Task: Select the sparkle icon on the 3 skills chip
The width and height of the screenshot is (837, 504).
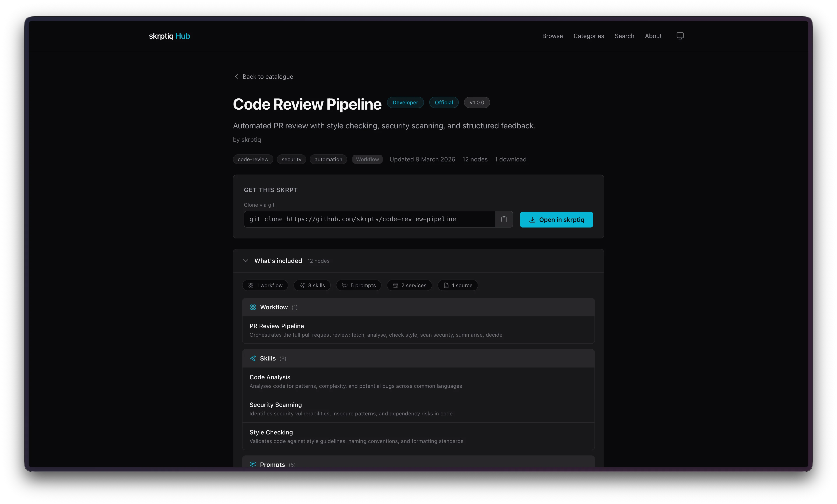Action: tap(302, 285)
